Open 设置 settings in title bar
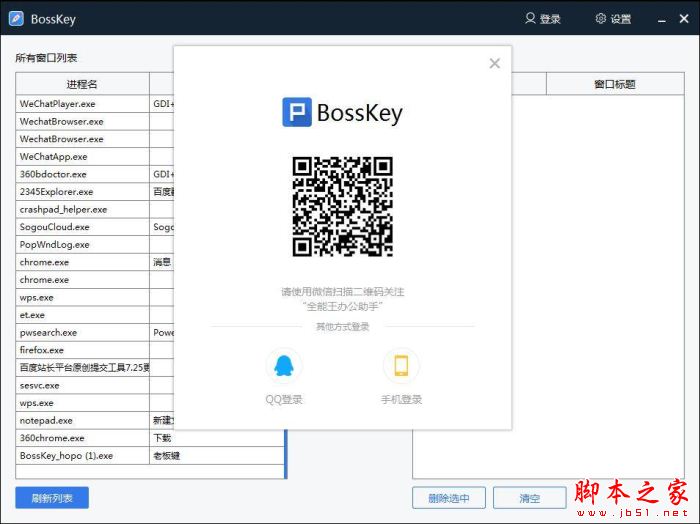This screenshot has height=524, width=700. tap(613, 19)
